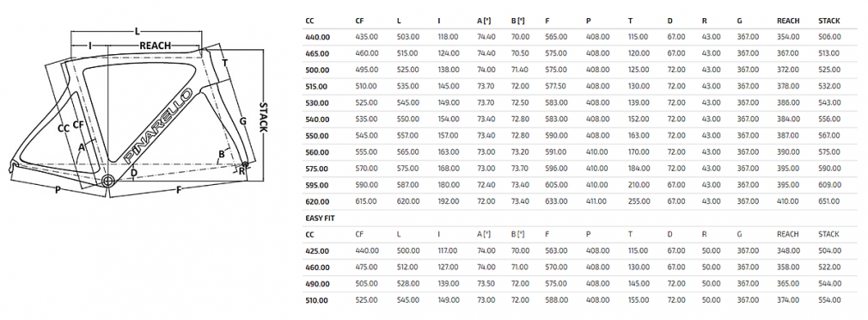
Task: Select the 440.00 CC size row
Action: point(580,36)
